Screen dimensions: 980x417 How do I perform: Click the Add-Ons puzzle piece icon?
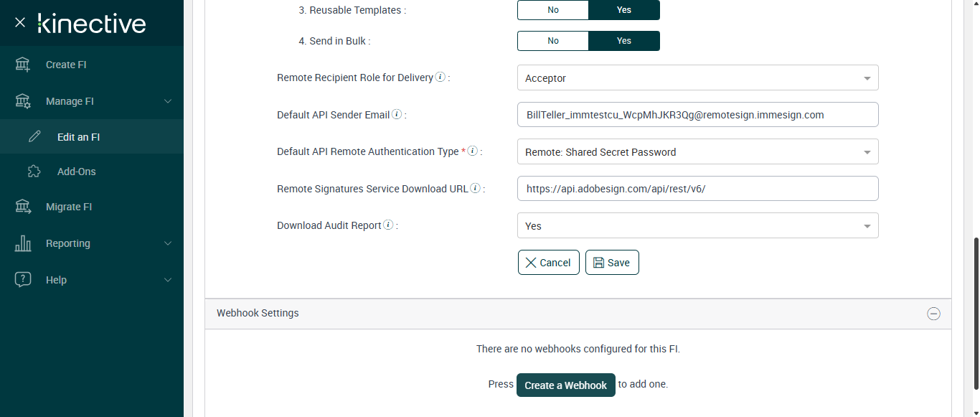pyautogui.click(x=34, y=172)
